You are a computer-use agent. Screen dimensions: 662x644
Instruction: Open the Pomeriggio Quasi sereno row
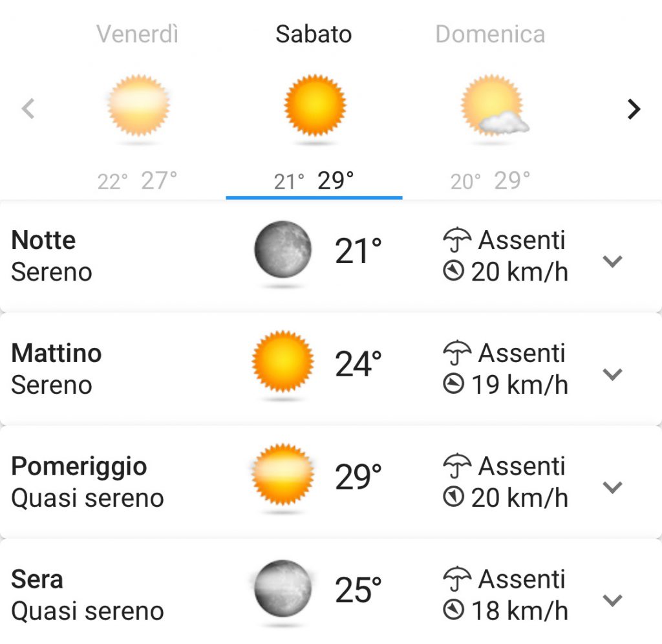pyautogui.click(x=331, y=482)
